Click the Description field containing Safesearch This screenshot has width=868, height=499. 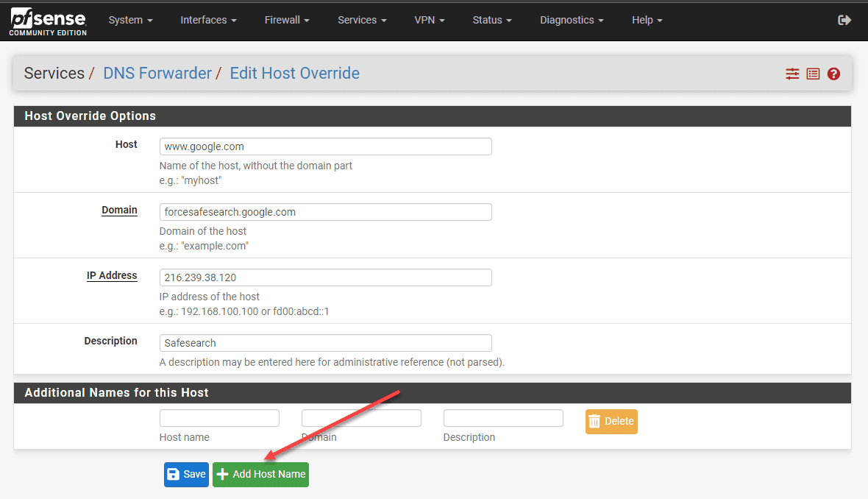click(x=325, y=342)
